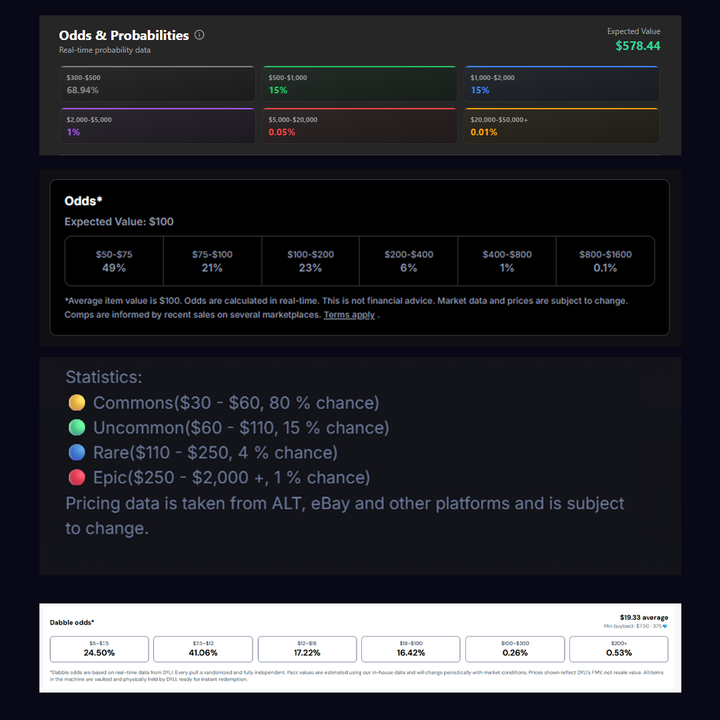Screen dimensions: 720x720
Task: Click the 'Pricing data is taken from ALT' sentence
Action: click(x=345, y=516)
